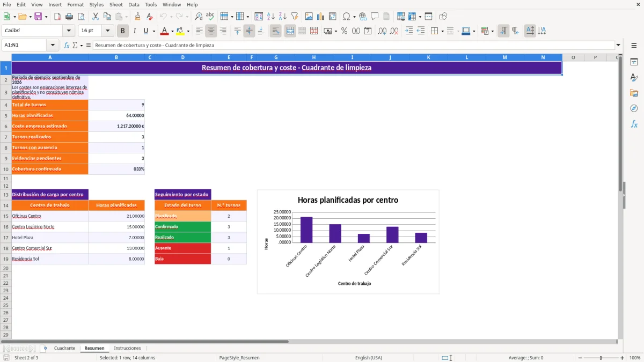Viewport: 644px width, 362px height.
Task: Open the Sheet menu
Action: [116, 4]
